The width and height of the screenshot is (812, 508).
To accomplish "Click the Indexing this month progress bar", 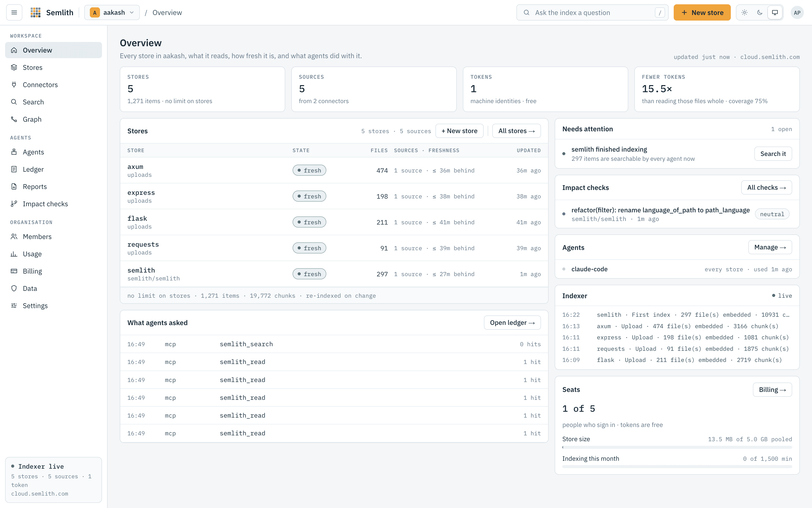I will click(677, 467).
